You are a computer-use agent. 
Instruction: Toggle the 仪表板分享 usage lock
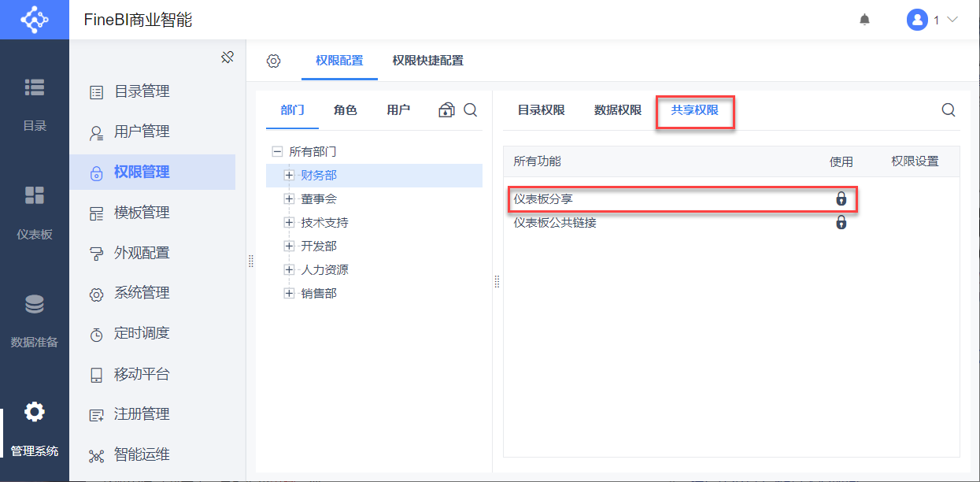point(841,198)
